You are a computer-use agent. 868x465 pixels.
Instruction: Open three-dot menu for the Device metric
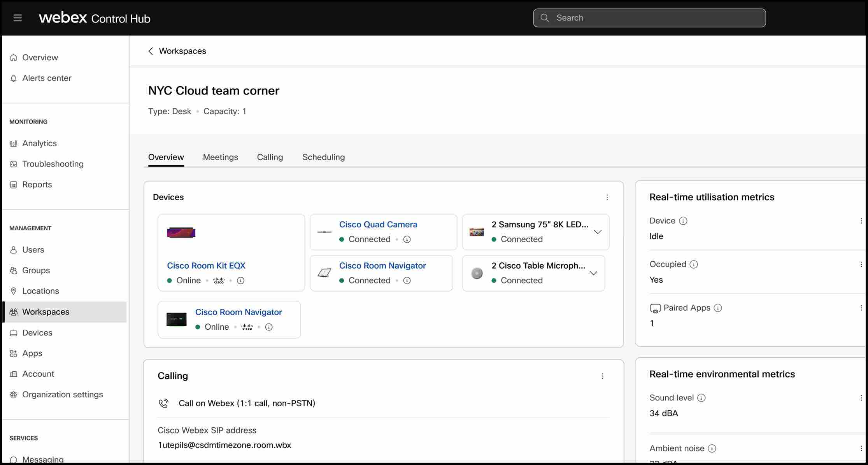pyautogui.click(x=861, y=221)
